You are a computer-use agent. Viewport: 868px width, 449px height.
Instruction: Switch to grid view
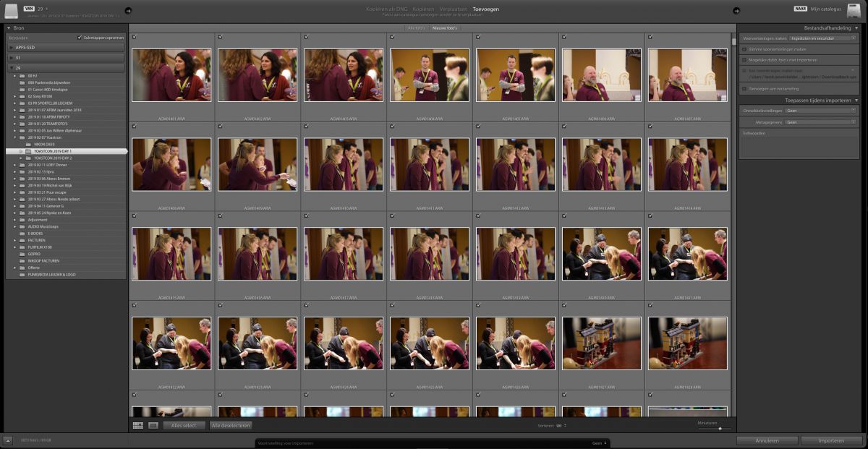tap(138, 426)
